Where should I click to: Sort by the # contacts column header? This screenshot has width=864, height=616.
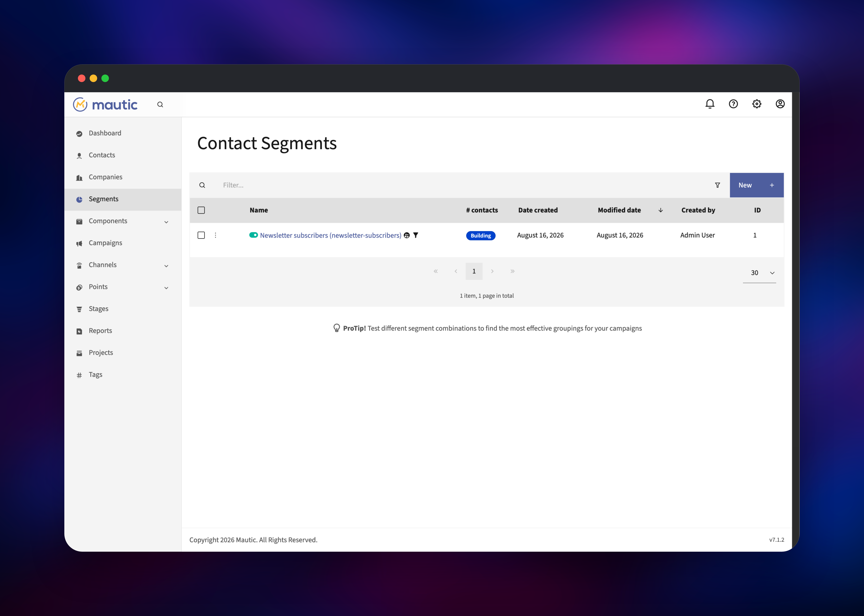pos(482,210)
